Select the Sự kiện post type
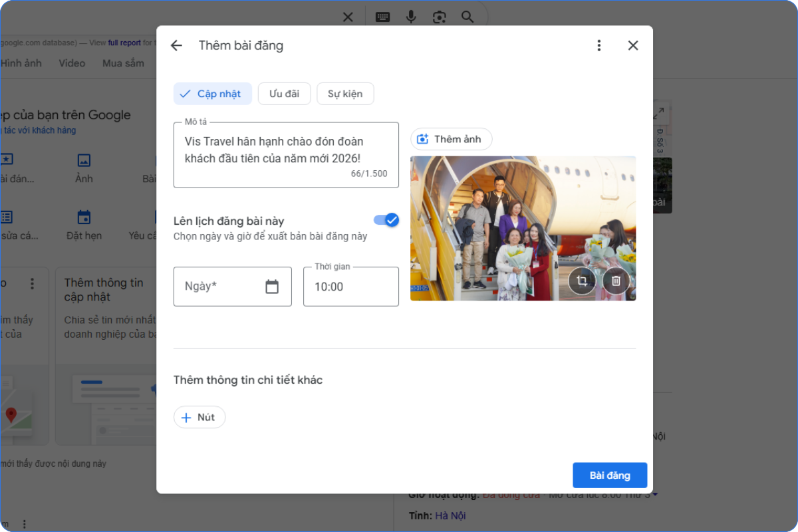This screenshot has width=798, height=532. click(345, 93)
